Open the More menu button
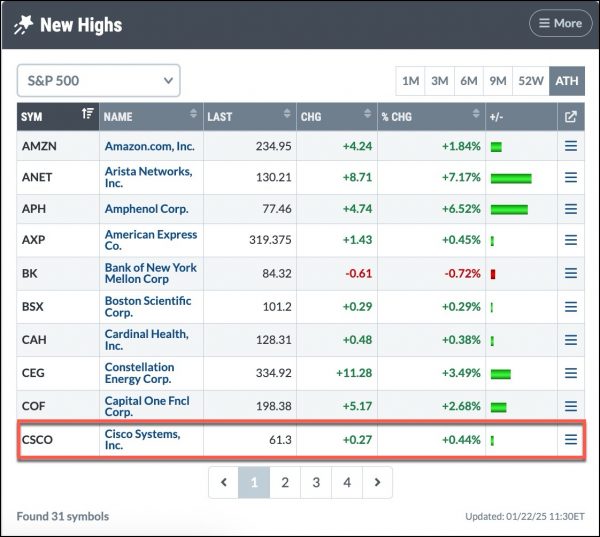The width and height of the screenshot is (600, 537). pos(560,23)
